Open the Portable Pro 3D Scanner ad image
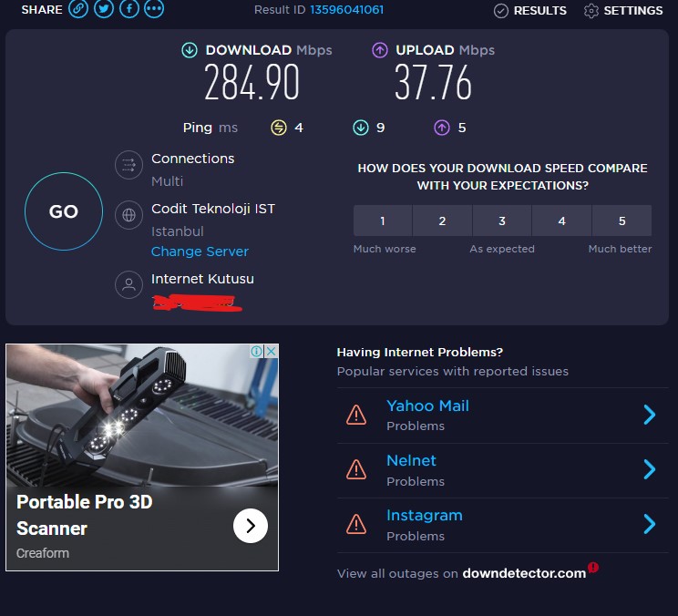The image size is (678, 616). 142,415
